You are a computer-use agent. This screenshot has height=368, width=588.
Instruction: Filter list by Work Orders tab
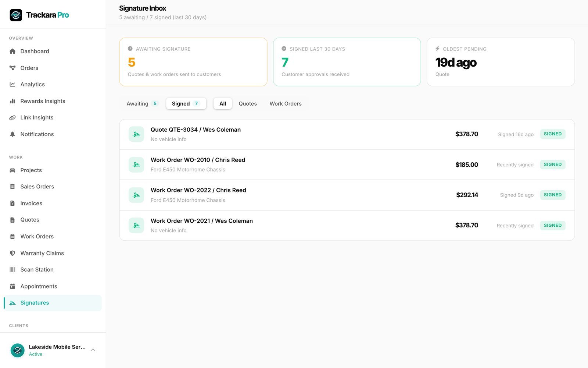(286, 104)
